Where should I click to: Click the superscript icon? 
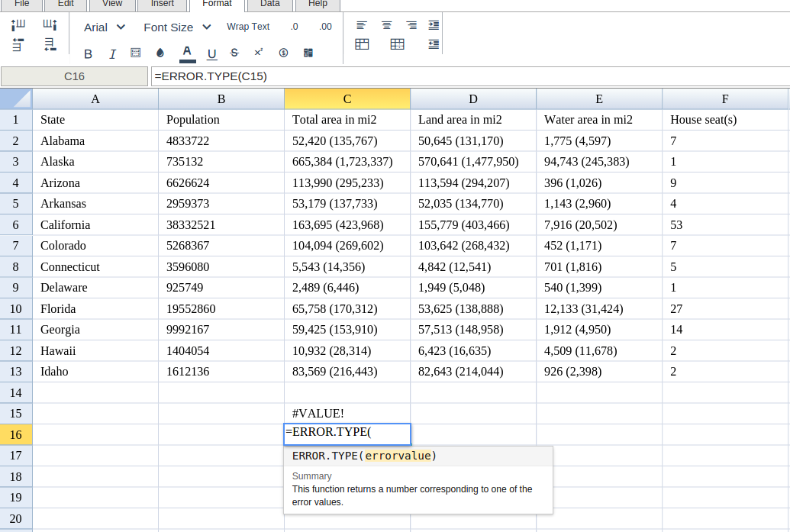click(259, 53)
